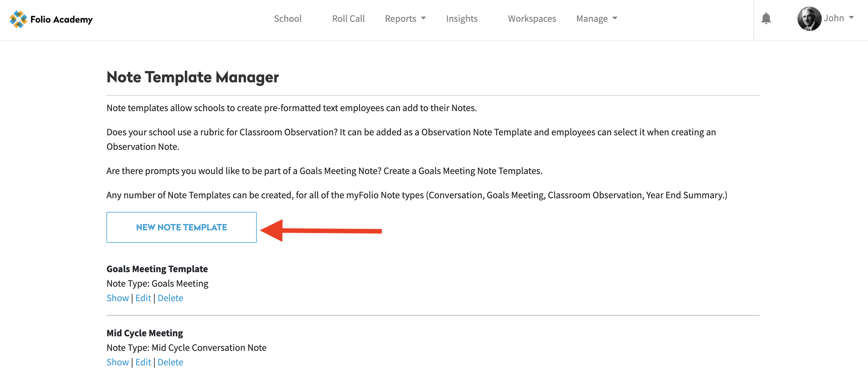
Task: Edit the Goals Meeting Template
Action: [143, 298]
